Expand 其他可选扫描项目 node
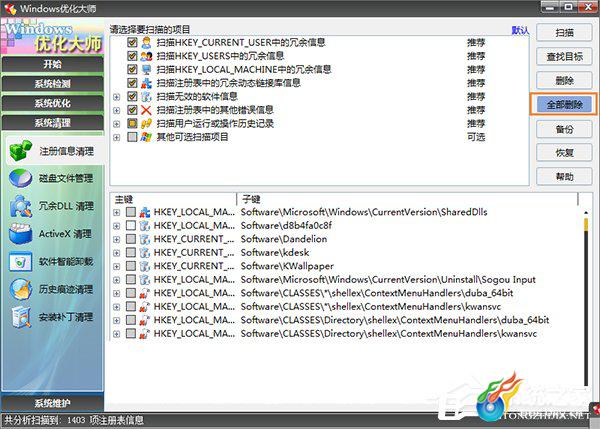600x429 pixels. (x=116, y=137)
